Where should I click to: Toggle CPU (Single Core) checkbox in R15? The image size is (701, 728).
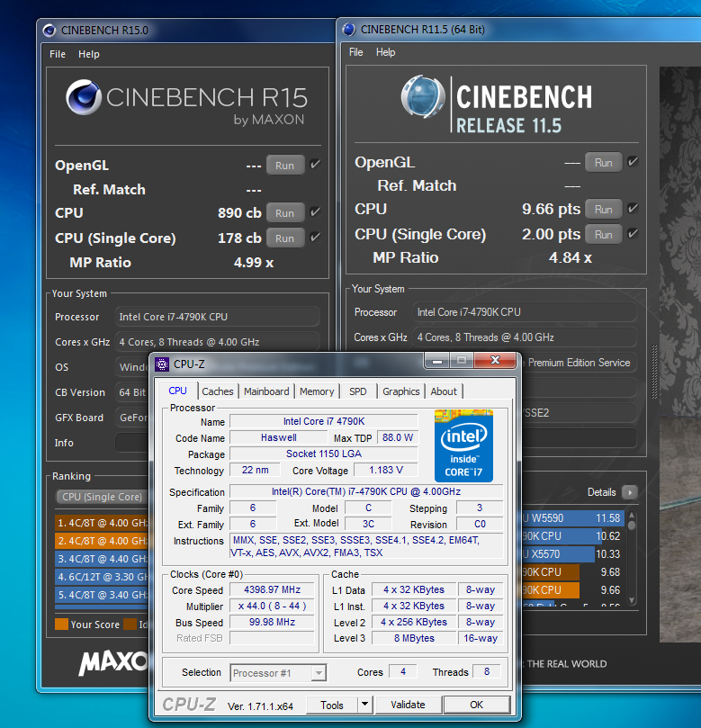coord(315,238)
